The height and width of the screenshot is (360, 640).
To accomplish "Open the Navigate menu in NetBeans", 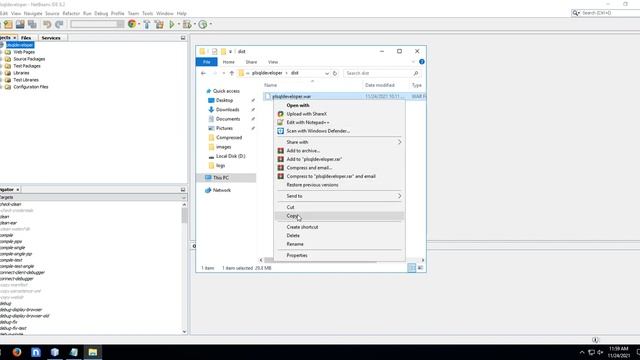I will (33, 13).
